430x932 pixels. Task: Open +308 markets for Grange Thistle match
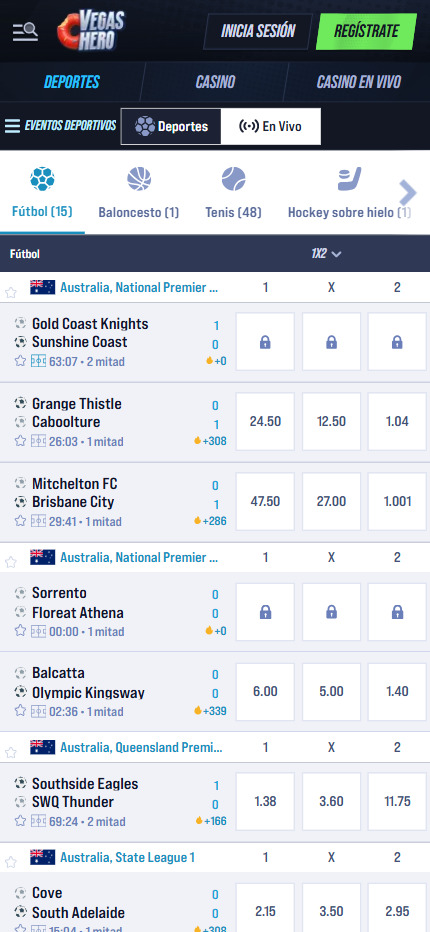(210, 441)
